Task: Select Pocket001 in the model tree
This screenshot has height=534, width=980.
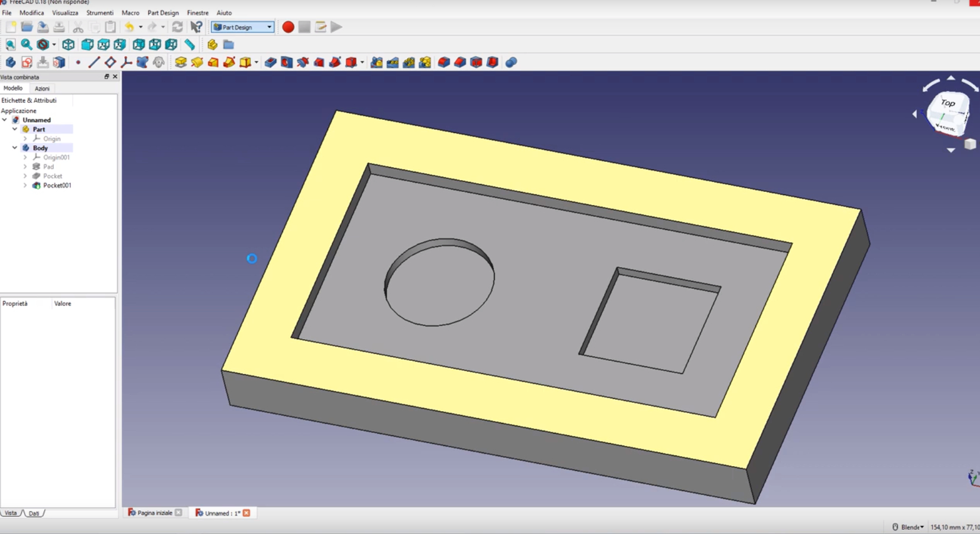Action: (x=57, y=185)
